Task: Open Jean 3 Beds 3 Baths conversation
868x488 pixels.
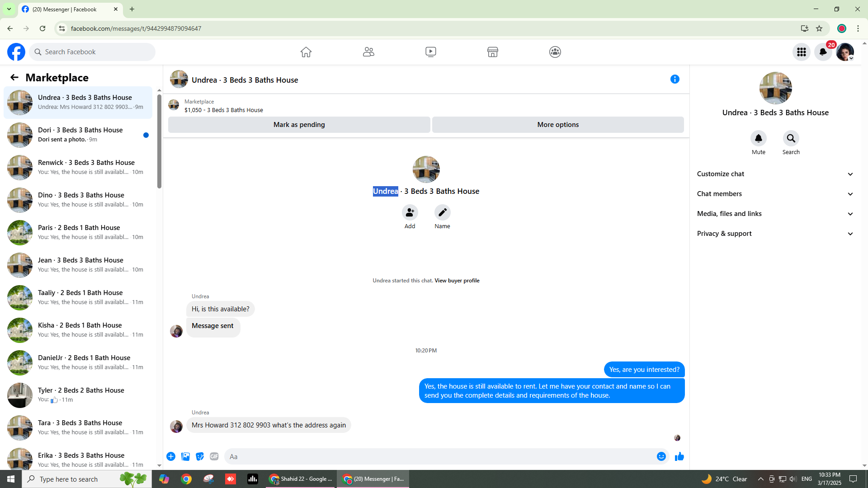Action: [x=78, y=265]
